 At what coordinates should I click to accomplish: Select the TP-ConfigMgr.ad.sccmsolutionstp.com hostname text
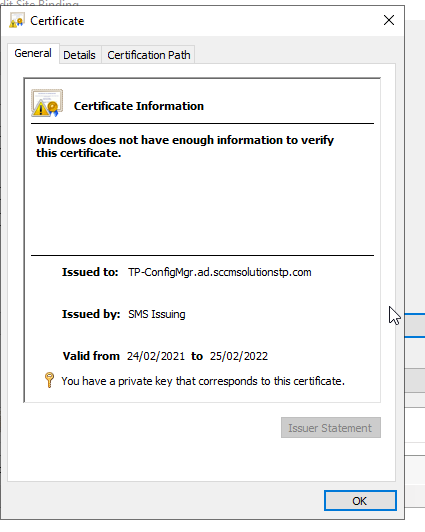(219, 272)
